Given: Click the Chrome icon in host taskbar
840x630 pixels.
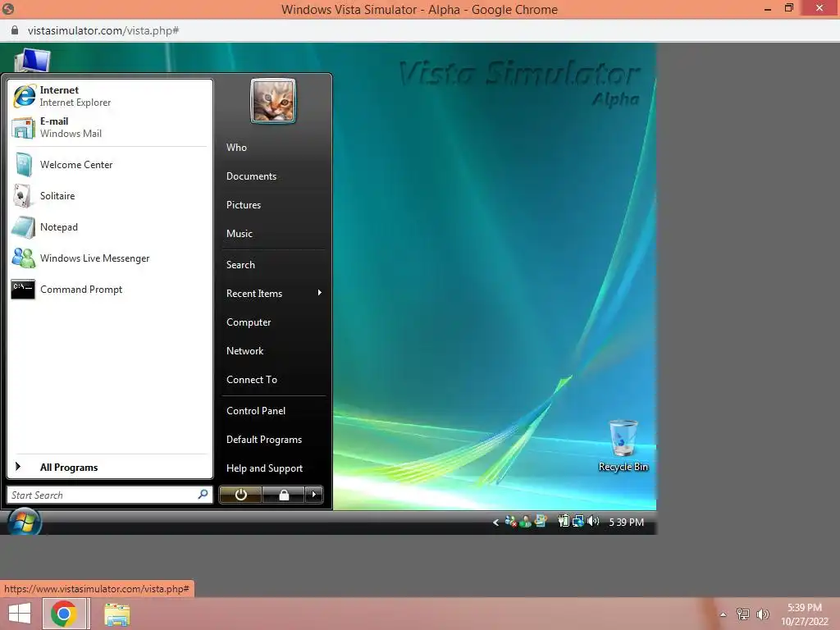Looking at the screenshot, I should (64, 614).
